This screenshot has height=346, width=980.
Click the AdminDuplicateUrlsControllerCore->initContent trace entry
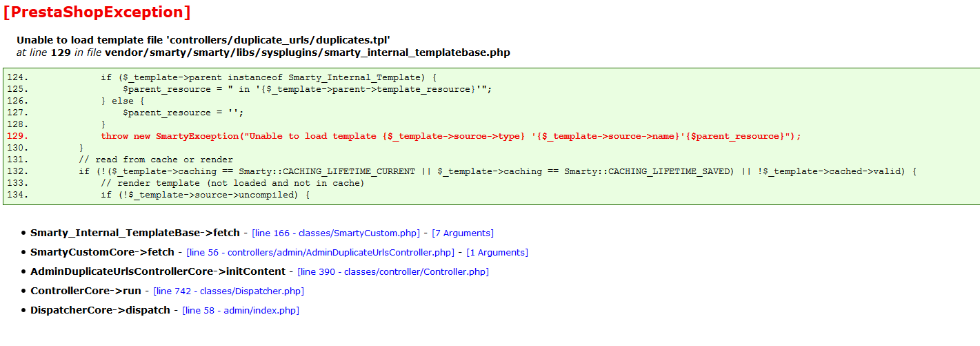click(x=158, y=272)
